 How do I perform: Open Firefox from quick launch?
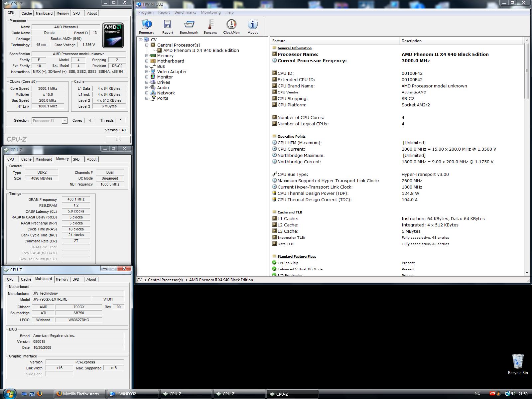coord(40,394)
